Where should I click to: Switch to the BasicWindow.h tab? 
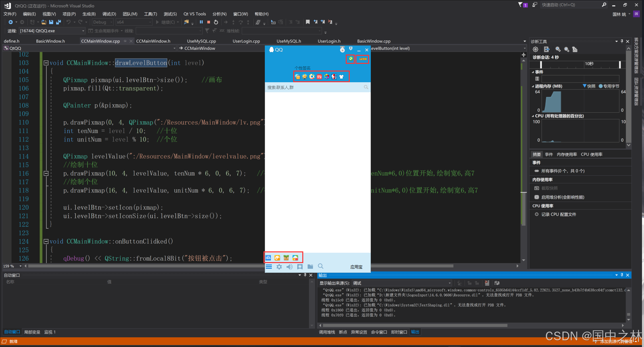coord(50,41)
